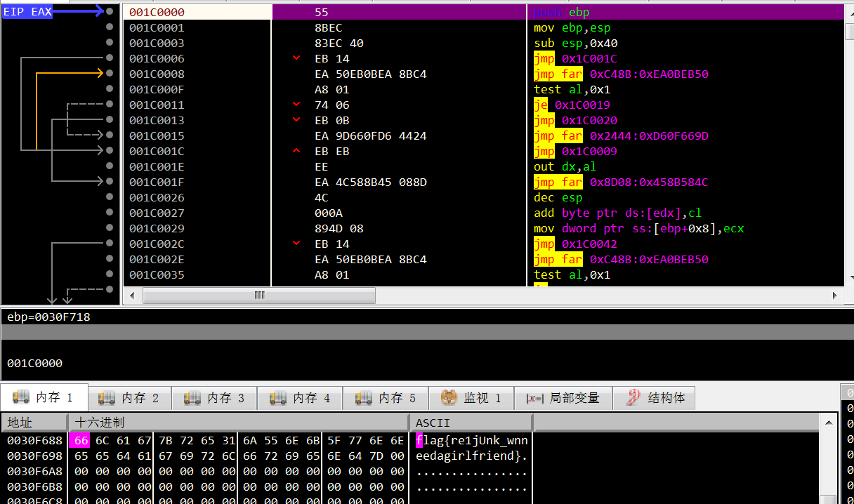Click the '001C0000' info pane line
The image size is (854, 504).
(34, 363)
